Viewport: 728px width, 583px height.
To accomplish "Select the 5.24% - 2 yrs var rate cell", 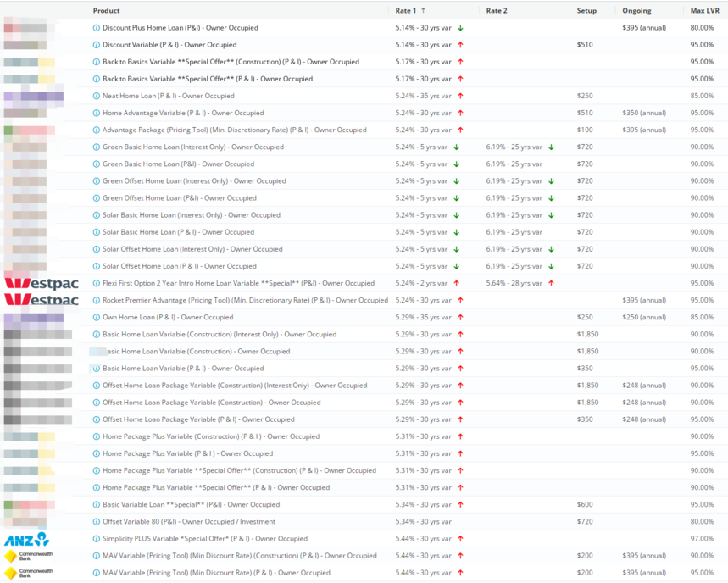I will [x=421, y=283].
